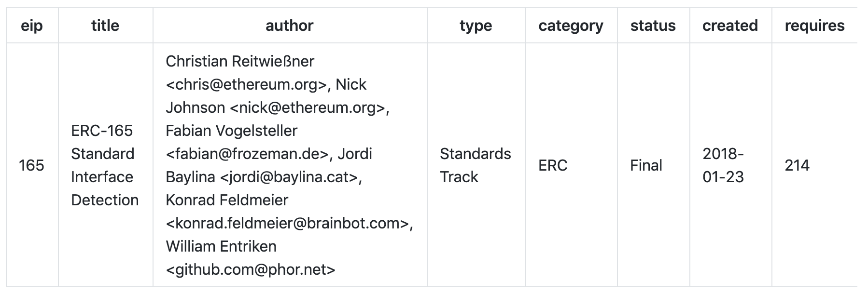Click the nick@ethereum.org email address
Viewport: 868px width, 294px height.
308,107
